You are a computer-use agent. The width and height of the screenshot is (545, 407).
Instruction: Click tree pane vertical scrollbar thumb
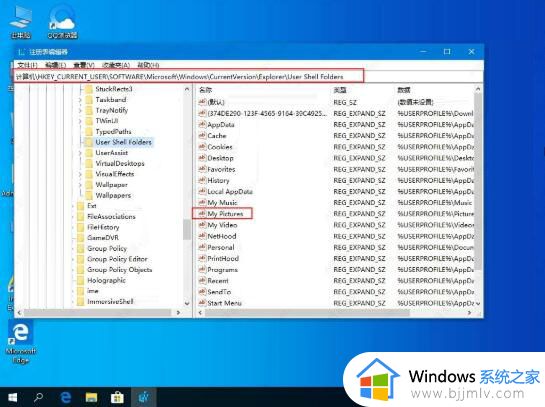click(187, 229)
